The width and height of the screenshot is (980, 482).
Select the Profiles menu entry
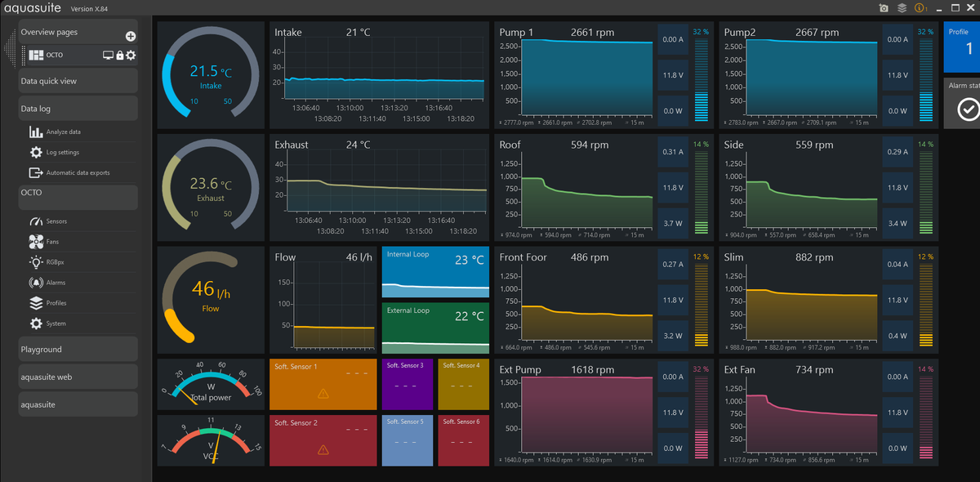pyautogui.click(x=57, y=303)
